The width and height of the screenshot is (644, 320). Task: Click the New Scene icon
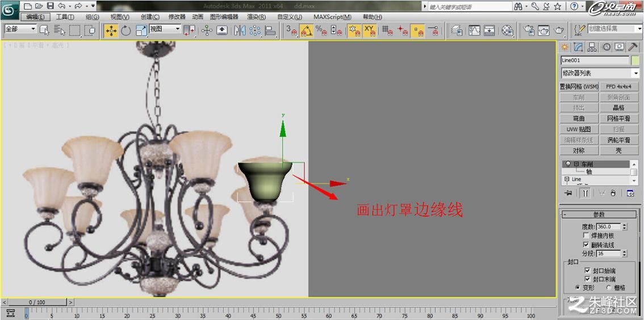27,6
